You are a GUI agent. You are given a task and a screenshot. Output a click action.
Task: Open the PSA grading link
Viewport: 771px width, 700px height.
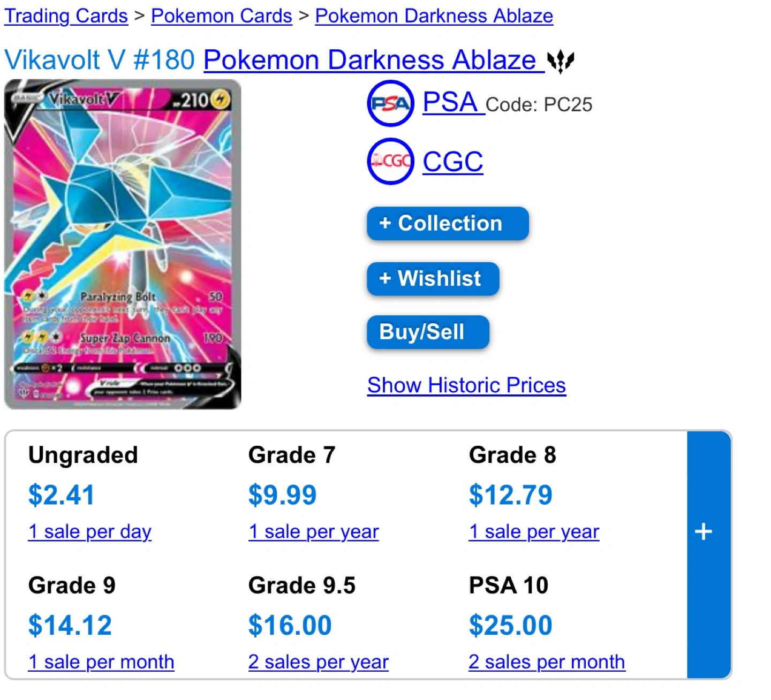click(453, 102)
